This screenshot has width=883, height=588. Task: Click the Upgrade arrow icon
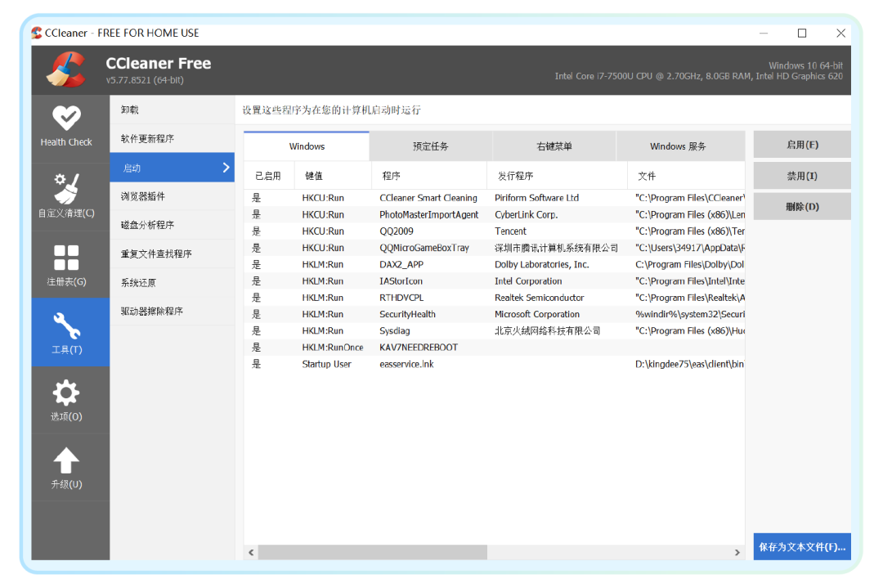(x=66, y=460)
